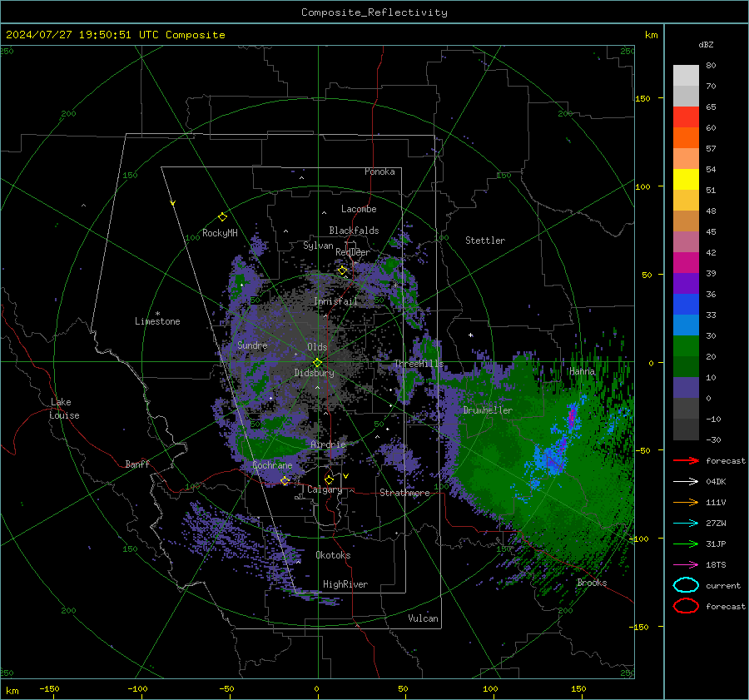Click the 2024/07/27 19:50:51 UTC timestamp

tap(116, 35)
